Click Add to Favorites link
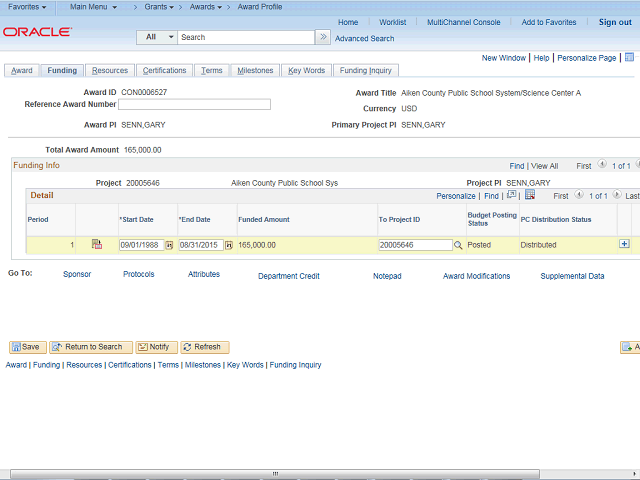This screenshot has width=640, height=480. 549,22
